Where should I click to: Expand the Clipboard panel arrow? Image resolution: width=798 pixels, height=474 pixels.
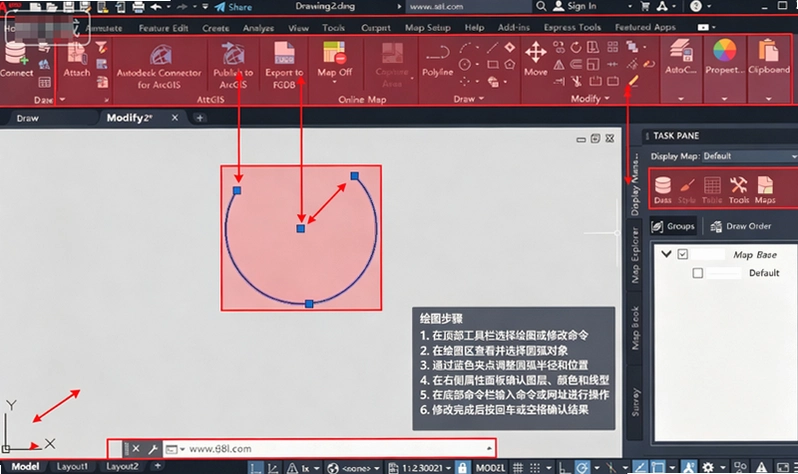coord(768,99)
